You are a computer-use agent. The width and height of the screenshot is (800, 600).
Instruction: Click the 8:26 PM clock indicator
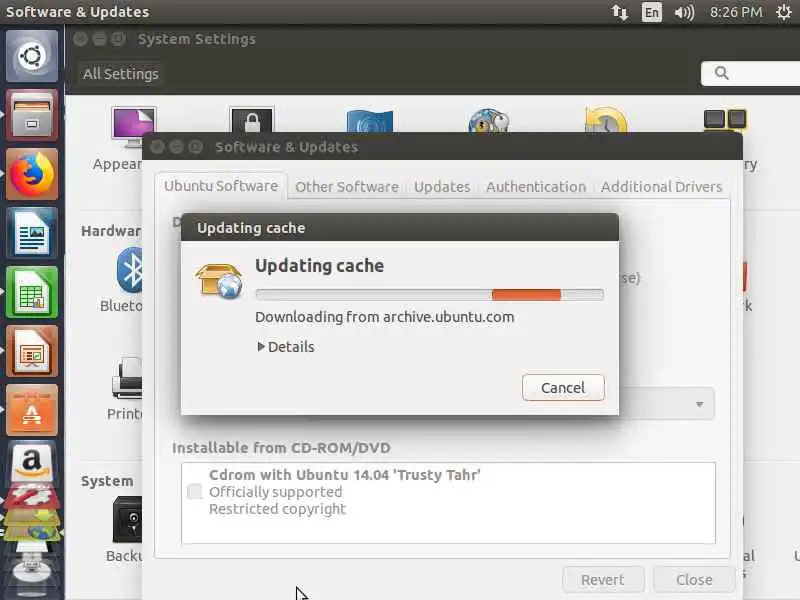(x=736, y=12)
